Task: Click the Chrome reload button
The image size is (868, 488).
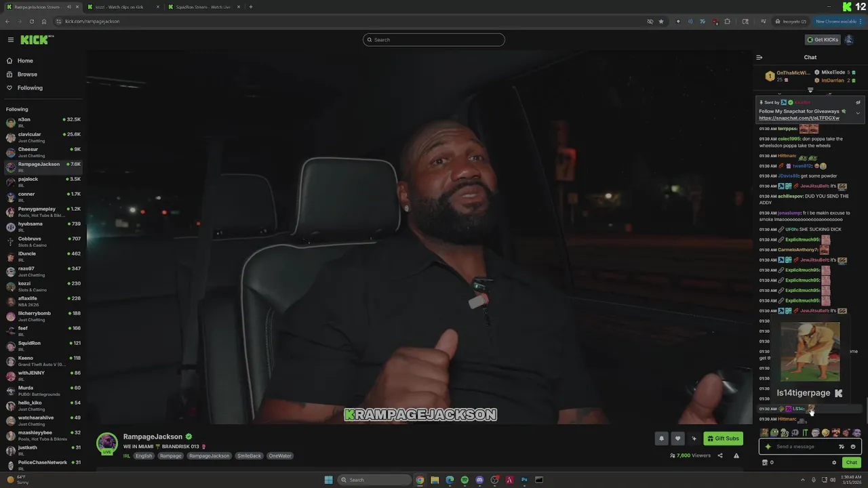Action: coord(31,21)
